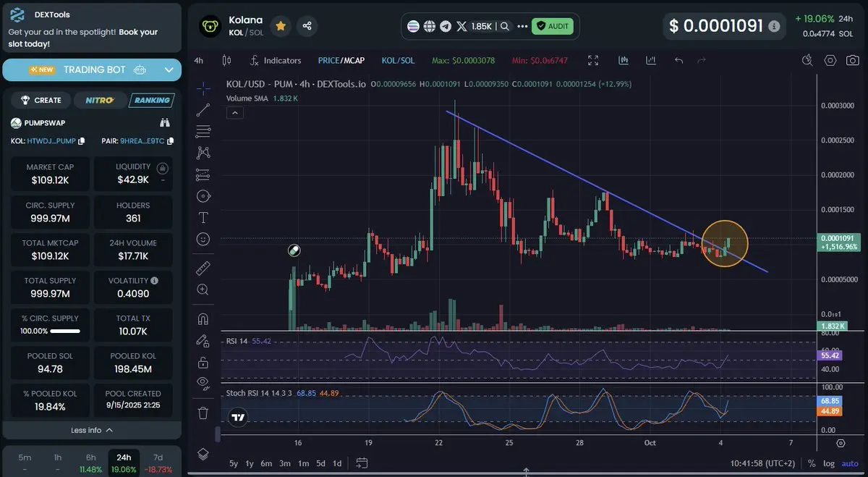Open the NITRO tab

[x=99, y=100]
